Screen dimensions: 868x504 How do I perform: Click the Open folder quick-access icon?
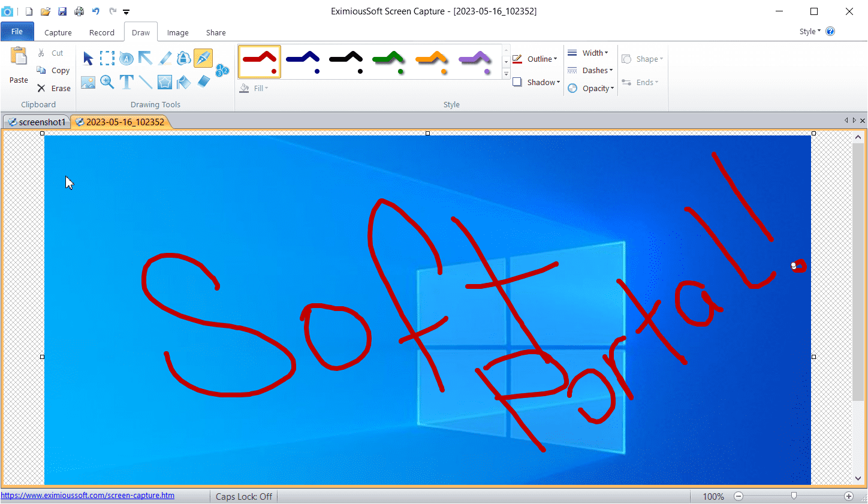tap(46, 11)
